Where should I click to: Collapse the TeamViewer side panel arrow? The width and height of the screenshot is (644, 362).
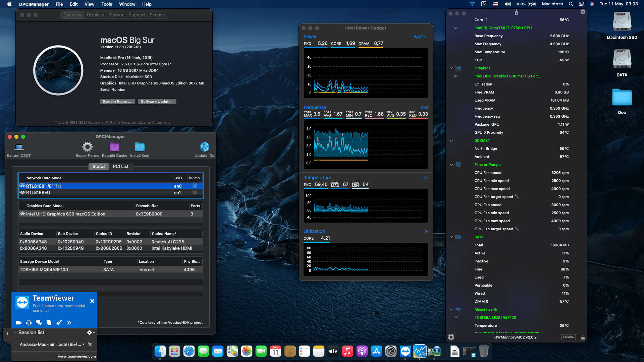coord(7,334)
